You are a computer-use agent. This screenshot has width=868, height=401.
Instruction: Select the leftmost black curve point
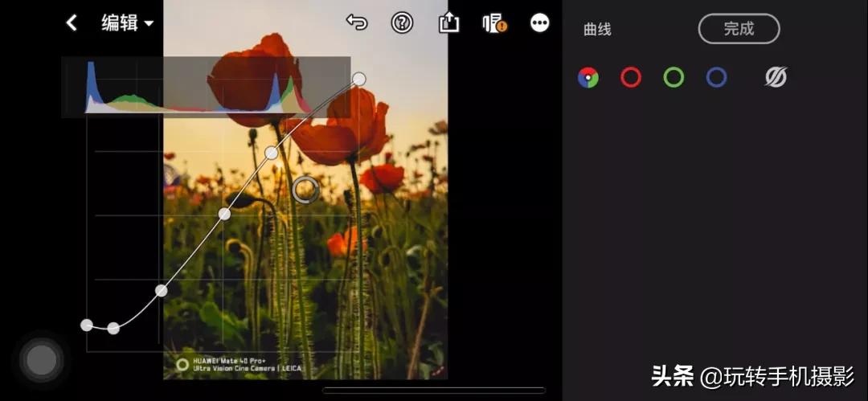pyautogui.click(x=87, y=325)
